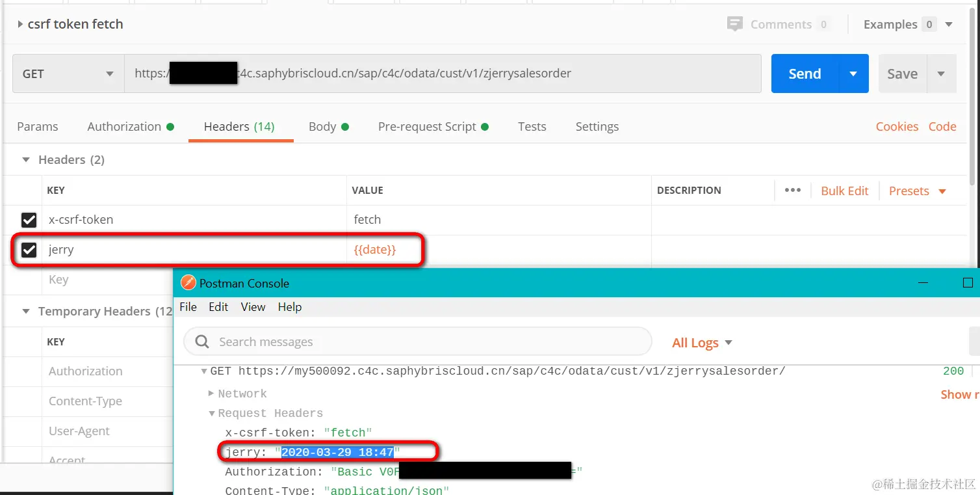Uncheck the x-csrf-token header checkbox
The width and height of the screenshot is (980, 495).
click(29, 220)
